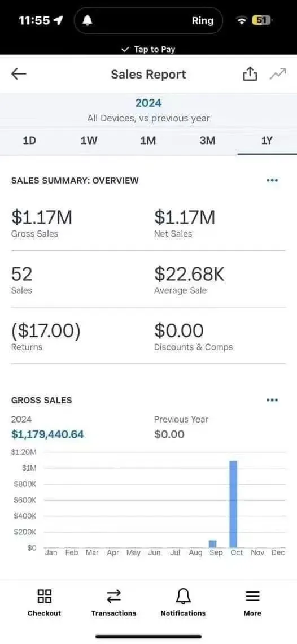This screenshot has width=297, height=644.
Task: Select the 1Y range tab
Action: [x=267, y=141]
